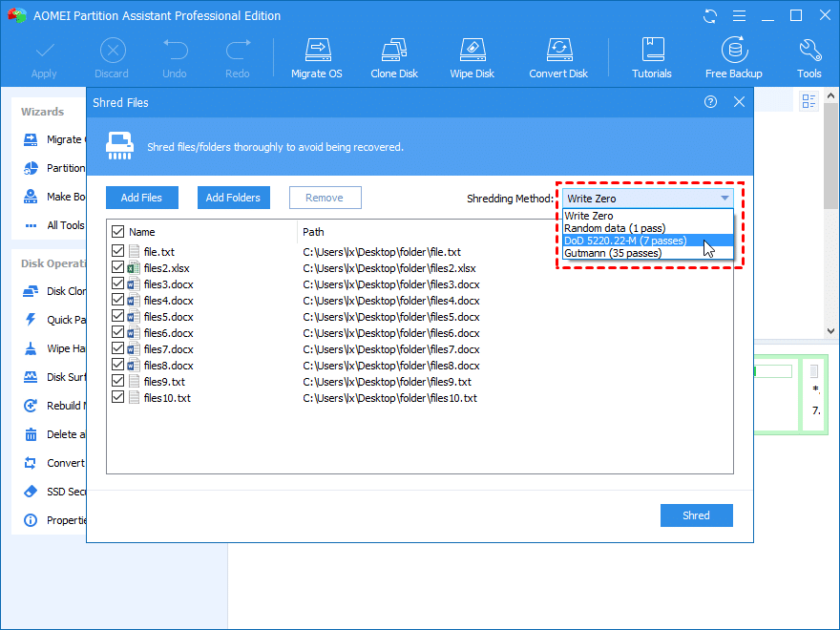Uncheck the files5.docx checkbox

click(x=117, y=316)
